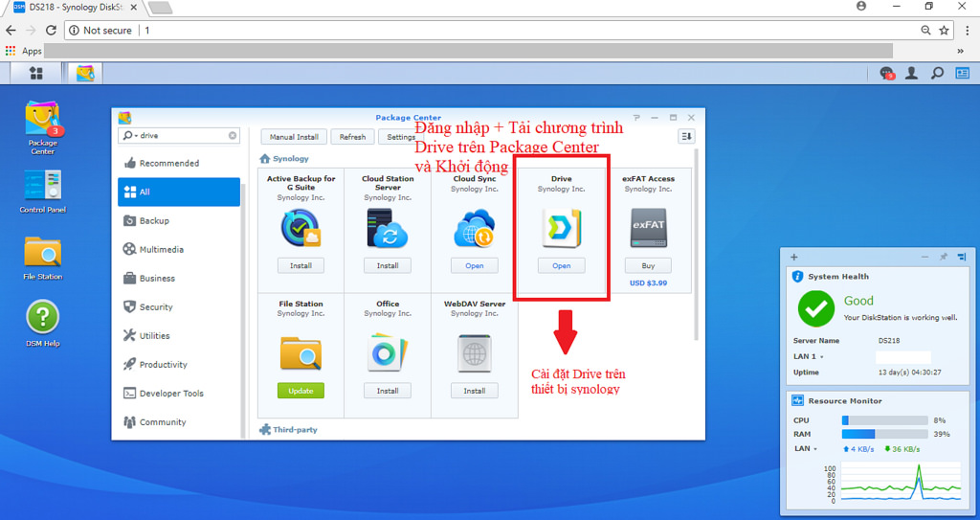The width and height of the screenshot is (980, 520).
Task: Open the DSM Help desktop shortcut
Action: click(x=42, y=324)
